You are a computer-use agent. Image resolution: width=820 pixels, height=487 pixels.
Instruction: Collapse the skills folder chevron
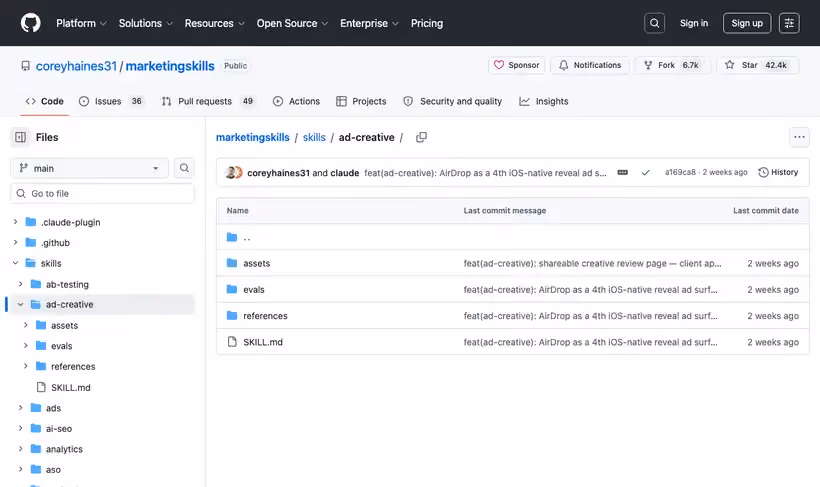[x=15, y=263]
